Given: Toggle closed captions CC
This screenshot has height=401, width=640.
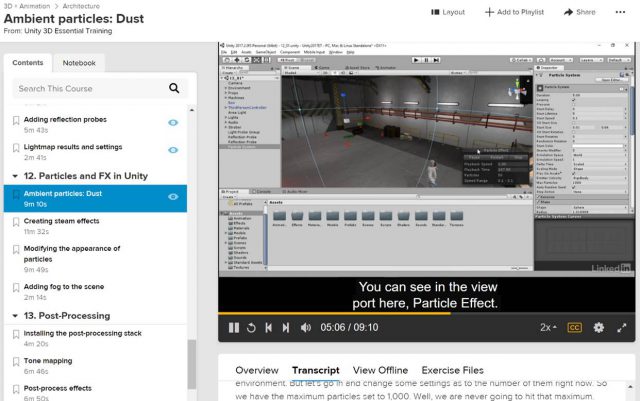Looking at the screenshot, I should coord(574,327).
